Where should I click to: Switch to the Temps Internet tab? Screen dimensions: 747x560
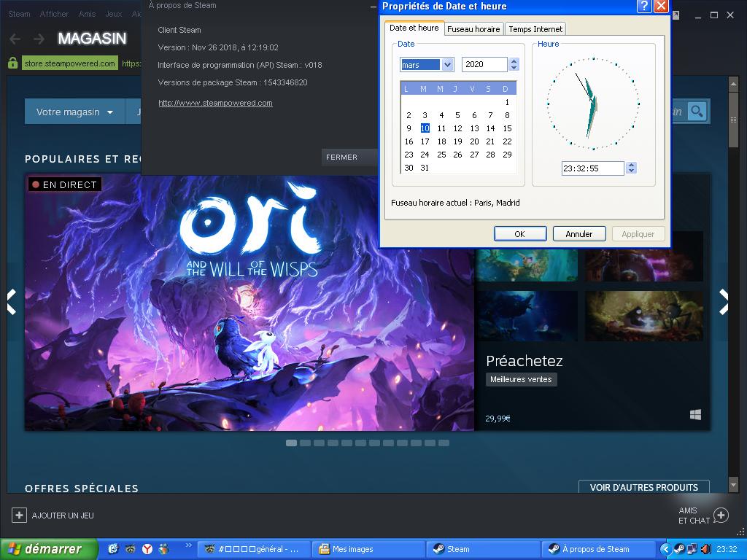[535, 29]
